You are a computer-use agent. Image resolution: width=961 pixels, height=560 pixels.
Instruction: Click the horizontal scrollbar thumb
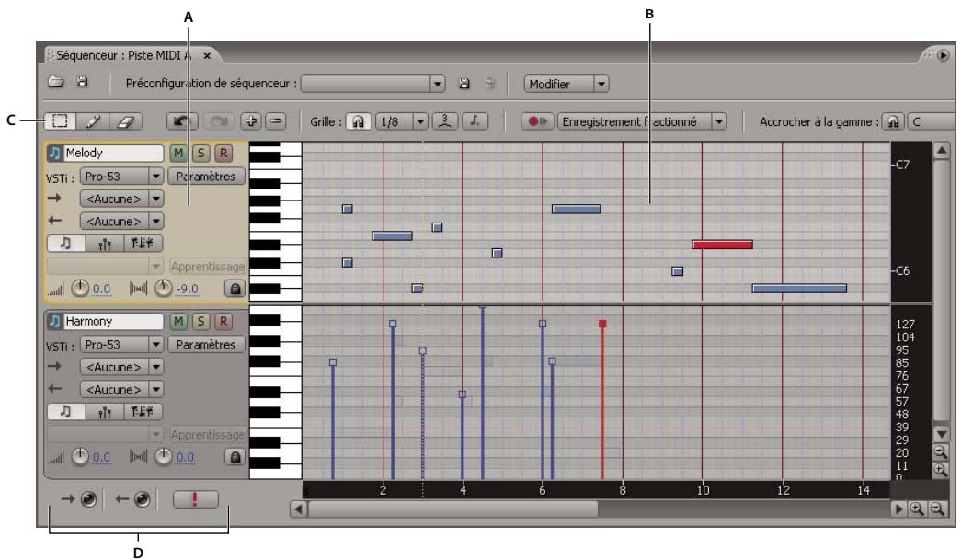pyautogui.click(x=453, y=509)
